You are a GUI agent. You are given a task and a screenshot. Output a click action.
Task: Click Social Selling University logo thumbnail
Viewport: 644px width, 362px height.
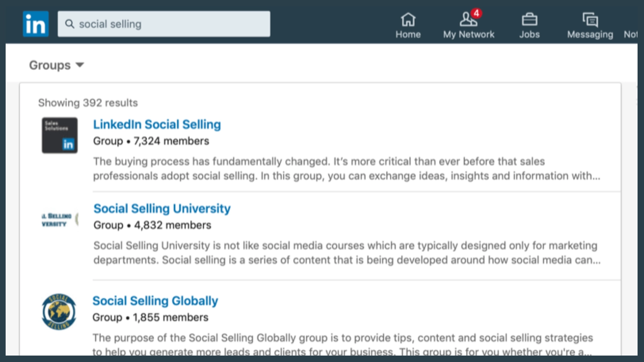click(x=60, y=220)
